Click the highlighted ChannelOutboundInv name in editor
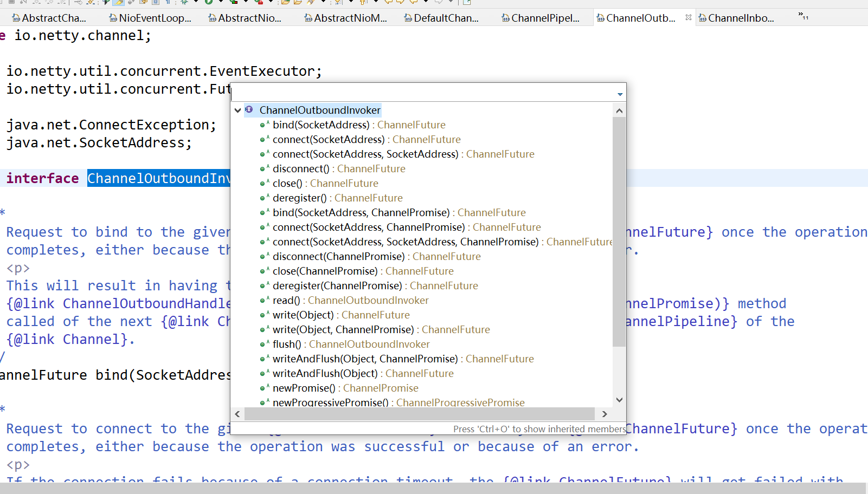 [159, 178]
